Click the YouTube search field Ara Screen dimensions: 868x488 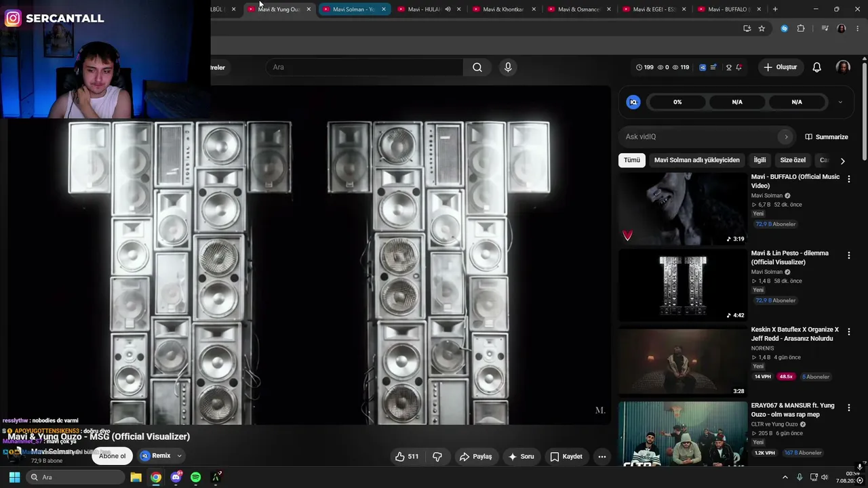(365, 67)
